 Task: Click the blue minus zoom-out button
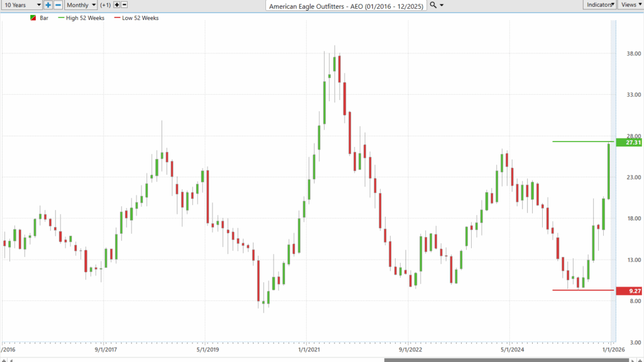(58, 5)
